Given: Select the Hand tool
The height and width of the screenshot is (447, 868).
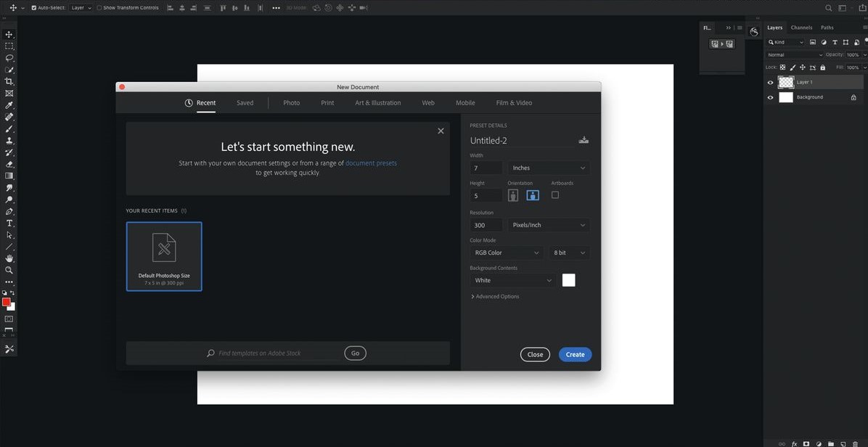Looking at the screenshot, I should [x=9, y=258].
